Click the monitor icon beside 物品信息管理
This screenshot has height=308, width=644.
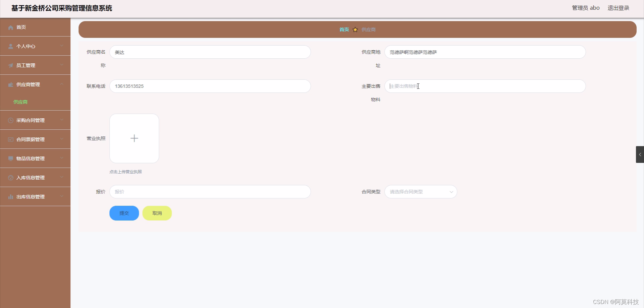click(x=11, y=159)
